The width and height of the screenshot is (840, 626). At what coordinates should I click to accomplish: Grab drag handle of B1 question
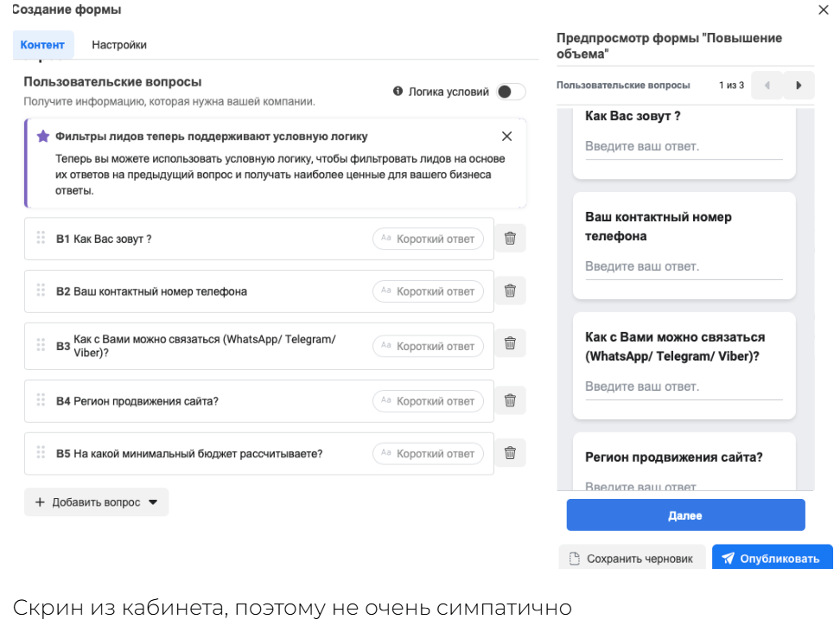pos(41,238)
